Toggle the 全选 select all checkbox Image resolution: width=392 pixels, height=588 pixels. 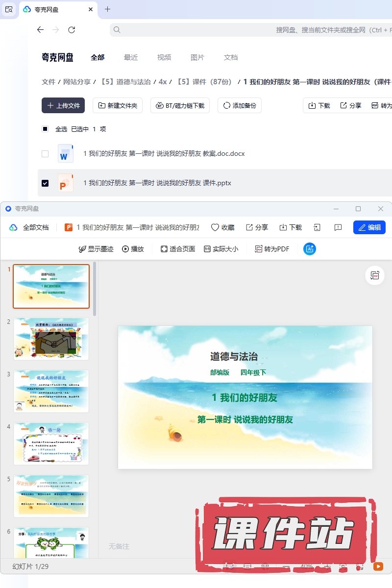(x=45, y=129)
